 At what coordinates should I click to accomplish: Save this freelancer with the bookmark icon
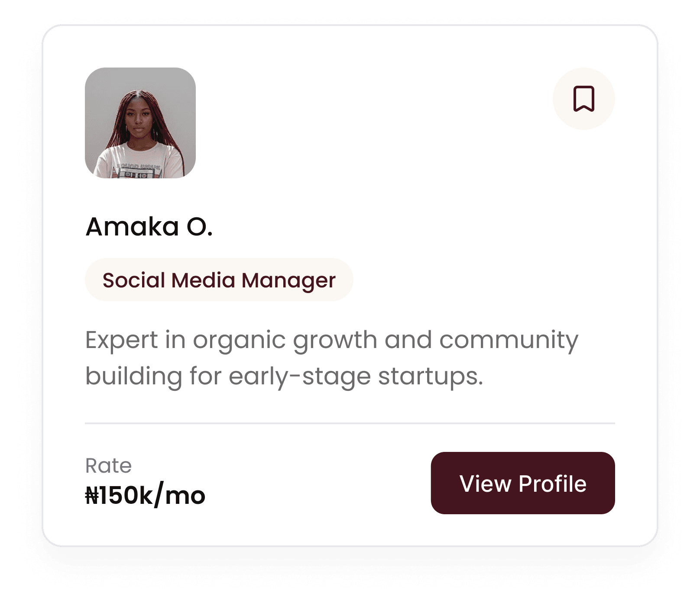583,99
